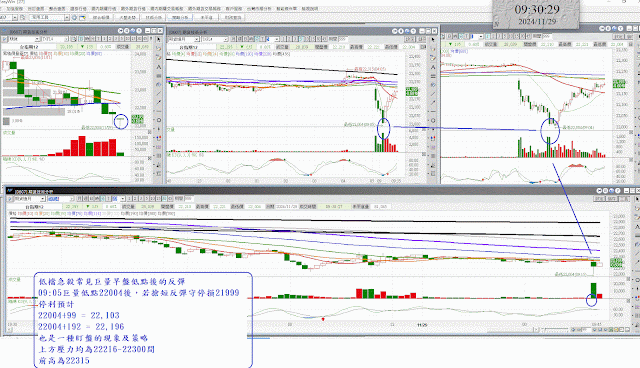
Task: Toggle the 週 weekly period in bottom chart toolbar
Action: click(x=85, y=199)
